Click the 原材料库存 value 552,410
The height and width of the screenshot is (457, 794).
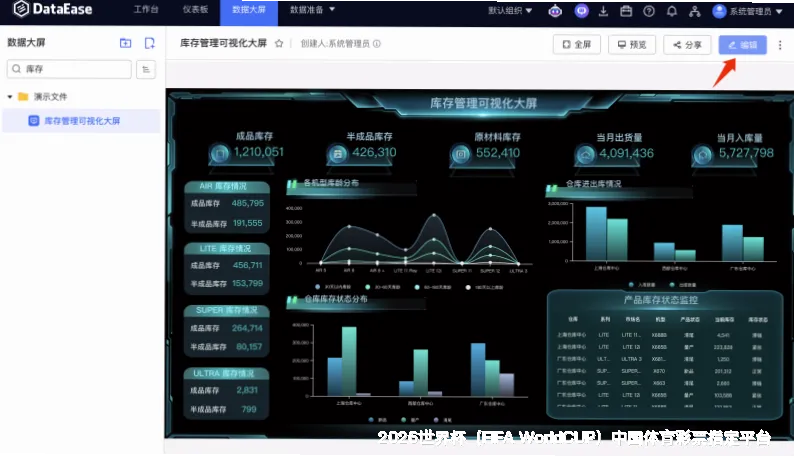(x=498, y=153)
